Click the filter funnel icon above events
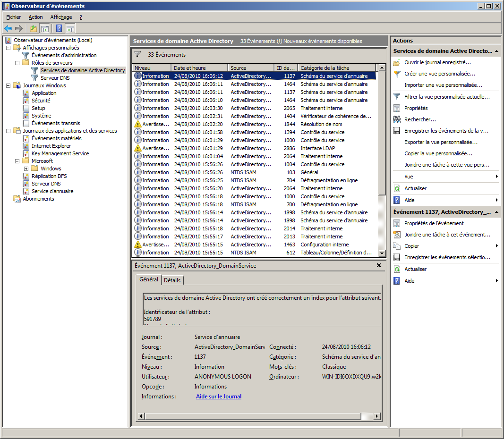Viewport: 504px width, 439px height. (x=137, y=54)
